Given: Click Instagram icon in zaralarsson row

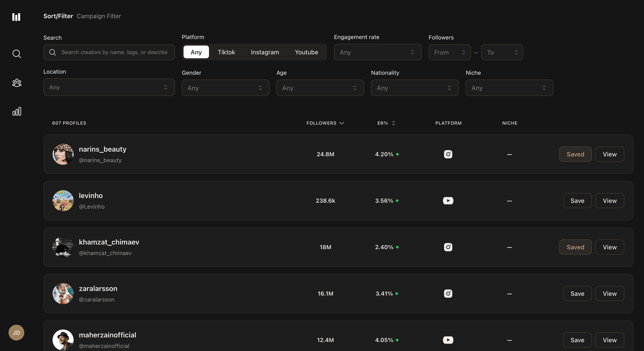Looking at the screenshot, I should pyautogui.click(x=448, y=294).
